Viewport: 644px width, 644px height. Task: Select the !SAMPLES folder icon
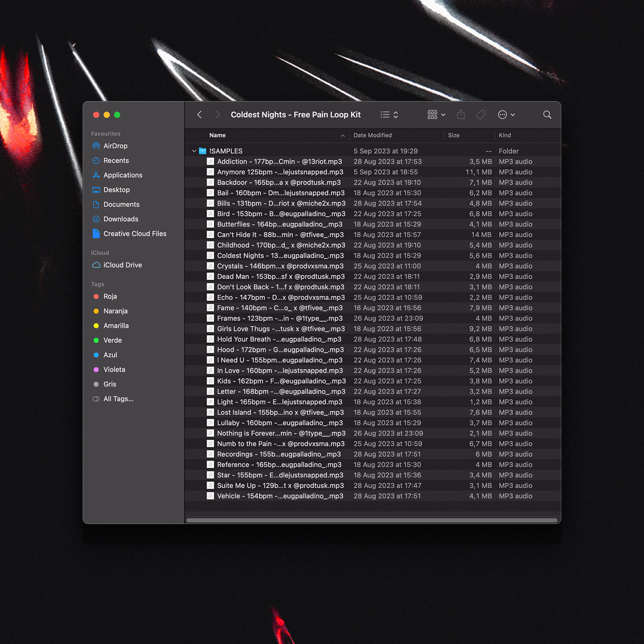coord(203,151)
